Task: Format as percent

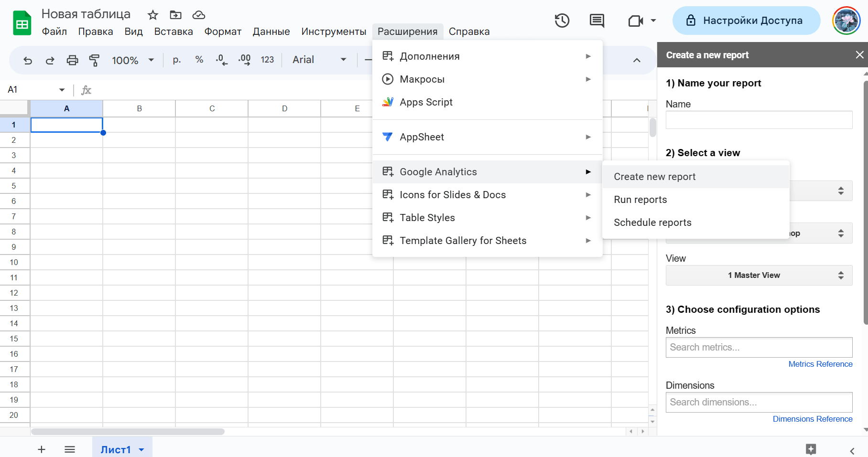Action: [x=199, y=60]
